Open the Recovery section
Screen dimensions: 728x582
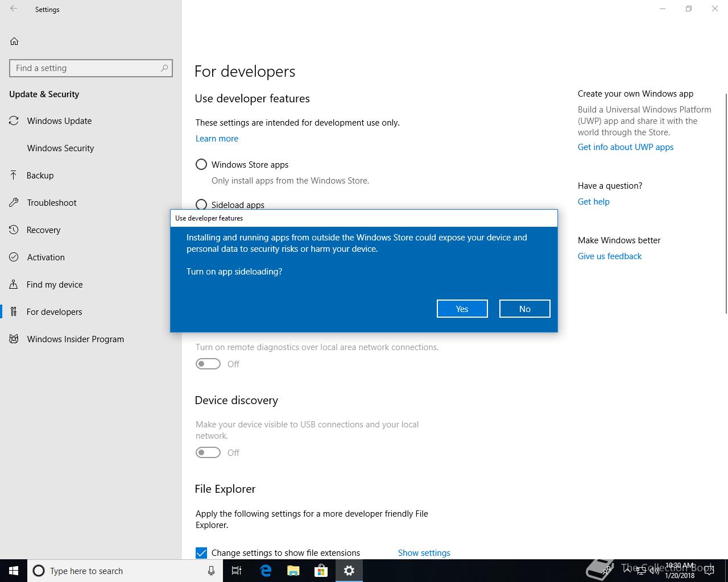pyautogui.click(x=91, y=230)
